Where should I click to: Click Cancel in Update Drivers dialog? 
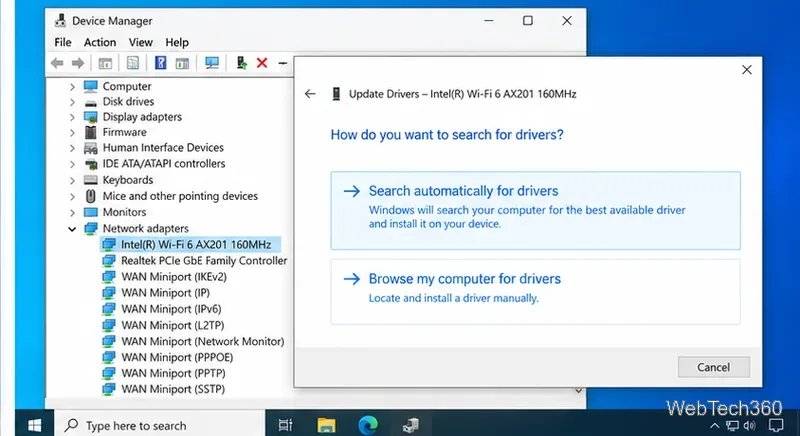point(714,367)
